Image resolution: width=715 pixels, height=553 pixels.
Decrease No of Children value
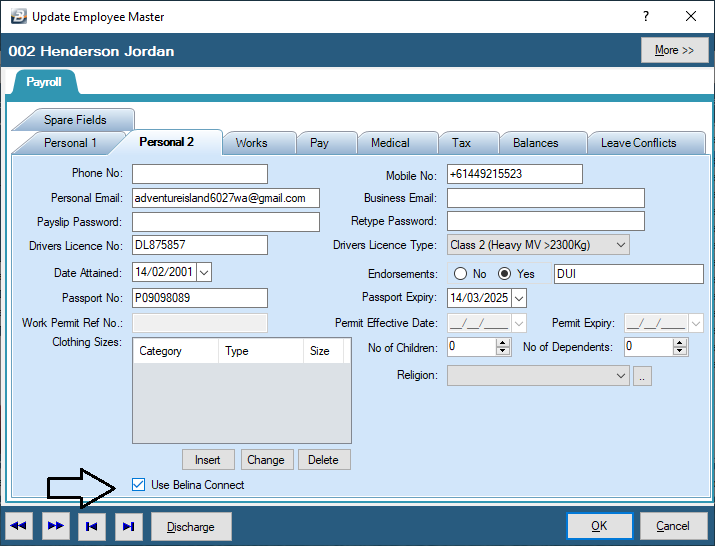pos(503,351)
